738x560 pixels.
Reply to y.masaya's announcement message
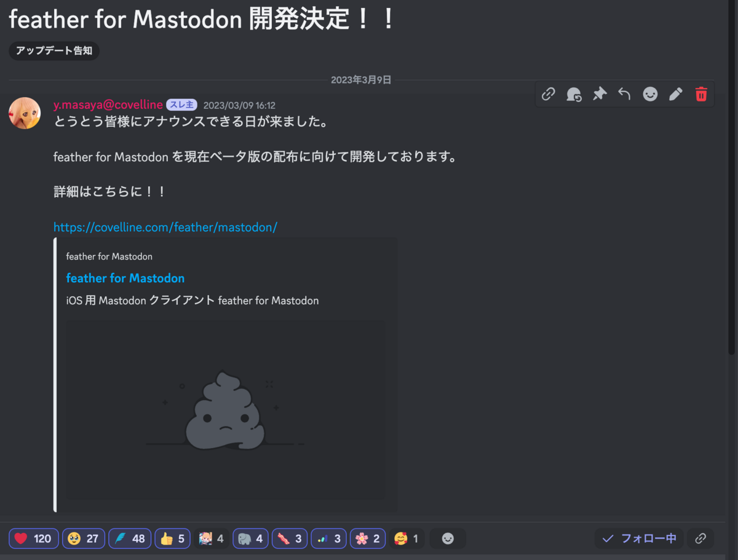click(x=624, y=94)
